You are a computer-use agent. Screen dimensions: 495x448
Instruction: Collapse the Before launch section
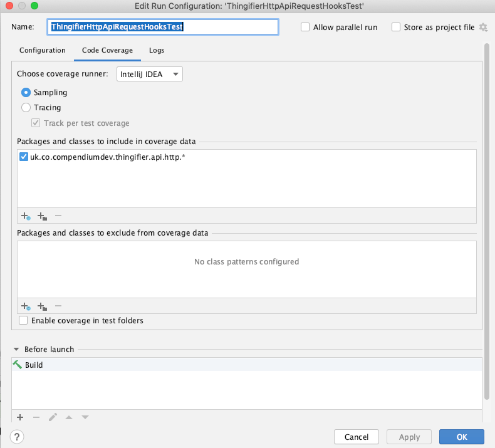16,350
